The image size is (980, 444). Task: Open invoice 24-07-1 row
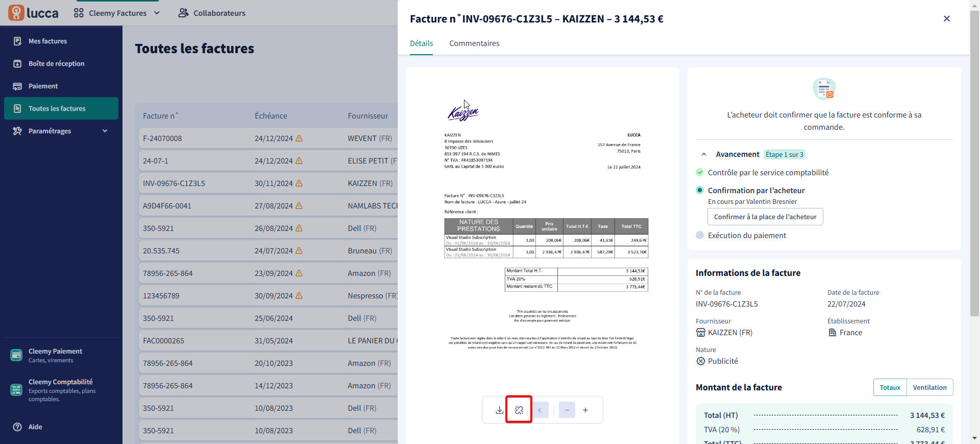tap(268, 161)
